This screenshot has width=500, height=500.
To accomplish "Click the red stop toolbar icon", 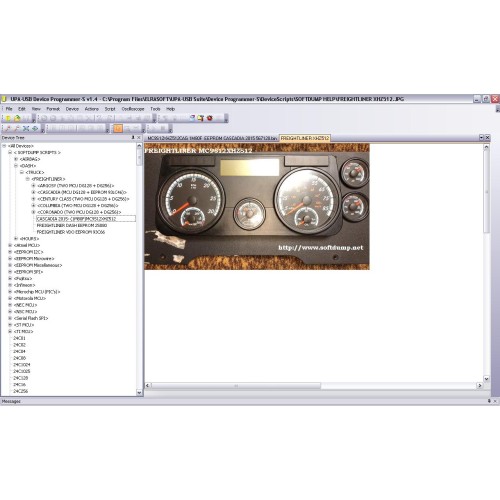I will coord(210,118).
